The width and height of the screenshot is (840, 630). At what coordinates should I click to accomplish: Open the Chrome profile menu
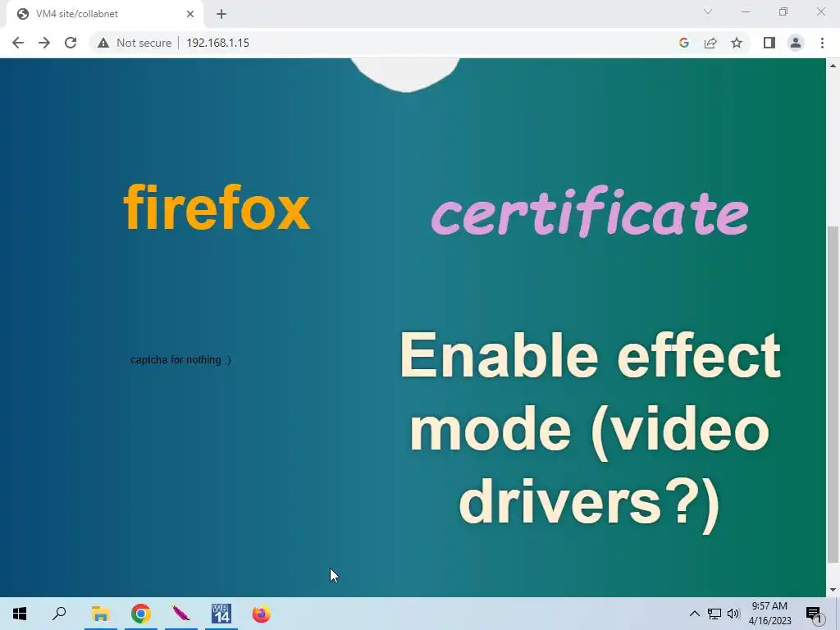pyautogui.click(x=796, y=43)
